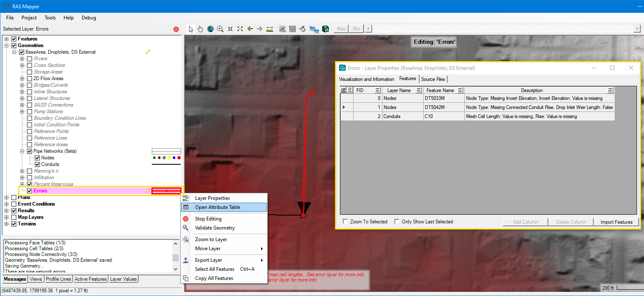Screen dimensions: 644x296
Task: Click the yellow pencil edit icon on Errors layer
Action: [148, 191]
